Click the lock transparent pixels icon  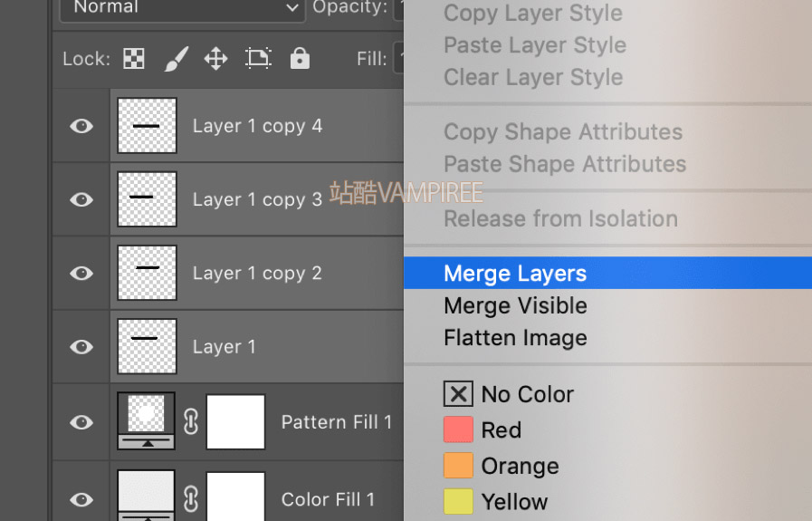click(134, 59)
